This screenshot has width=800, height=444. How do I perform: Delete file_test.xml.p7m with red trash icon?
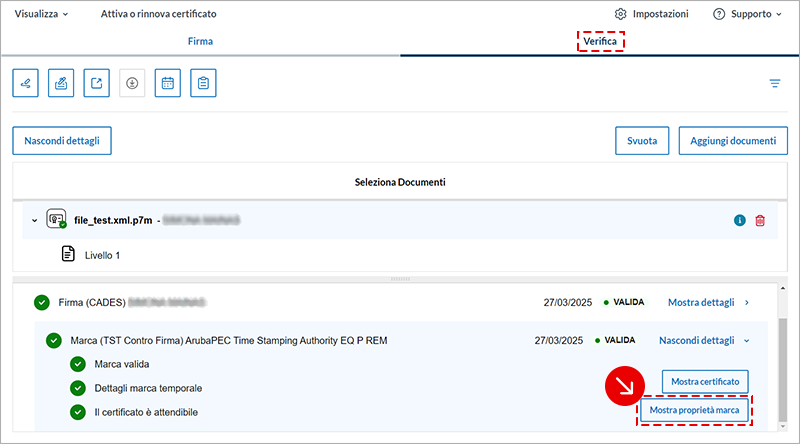[x=760, y=221]
